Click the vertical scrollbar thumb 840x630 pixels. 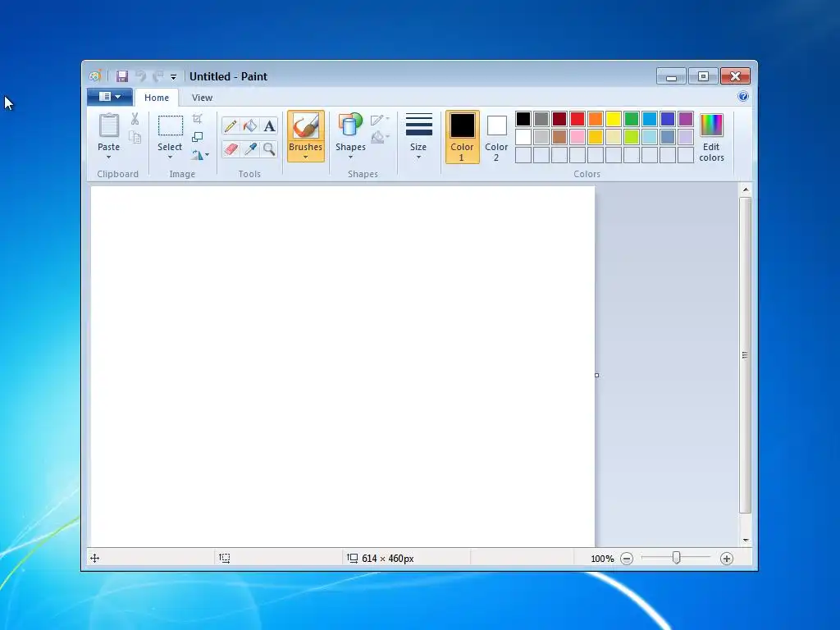[x=745, y=355]
